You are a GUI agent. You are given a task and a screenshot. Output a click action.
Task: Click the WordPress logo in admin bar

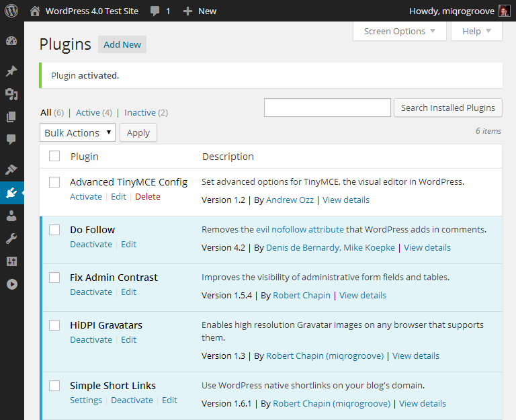tap(11, 11)
